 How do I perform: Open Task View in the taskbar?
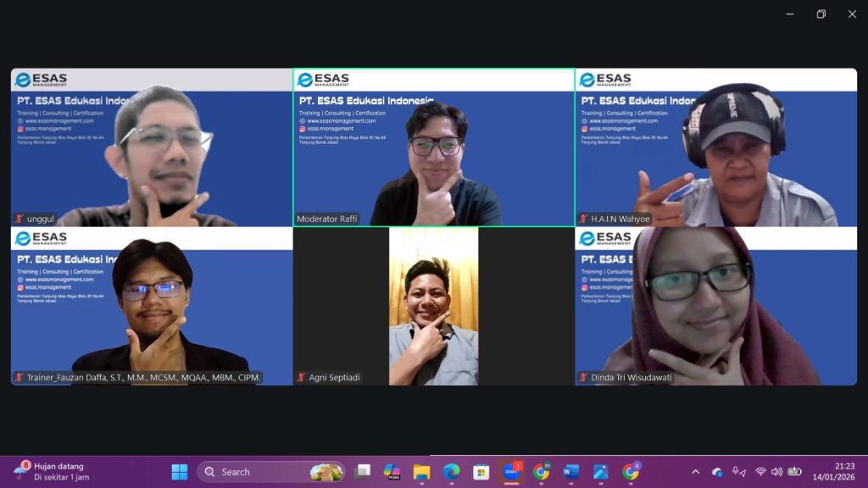click(x=363, y=472)
